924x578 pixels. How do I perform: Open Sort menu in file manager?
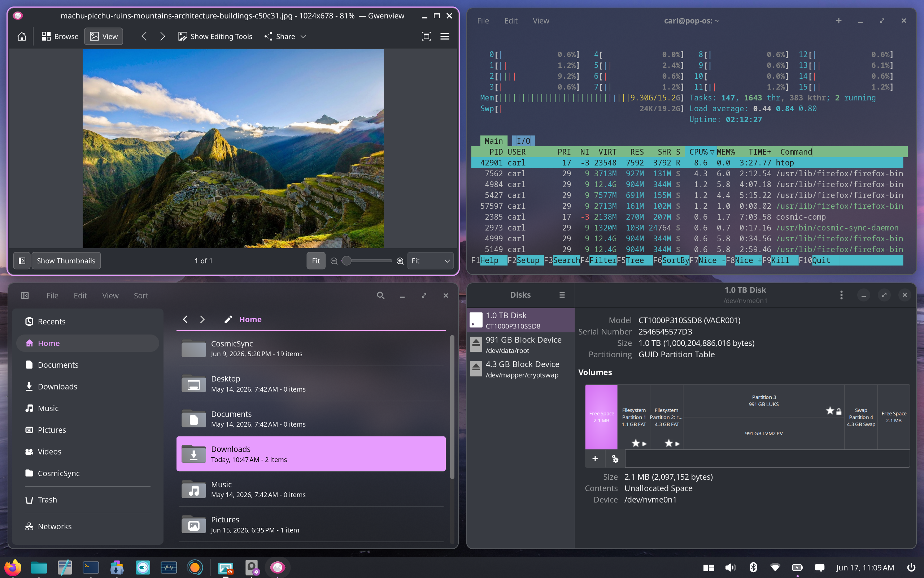tap(141, 296)
